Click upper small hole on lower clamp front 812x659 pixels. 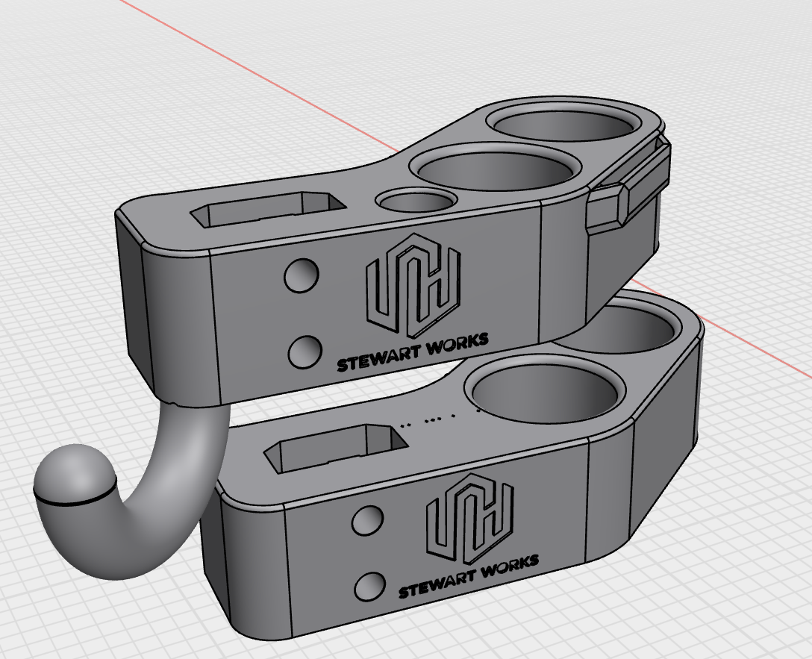pyautogui.click(x=368, y=519)
